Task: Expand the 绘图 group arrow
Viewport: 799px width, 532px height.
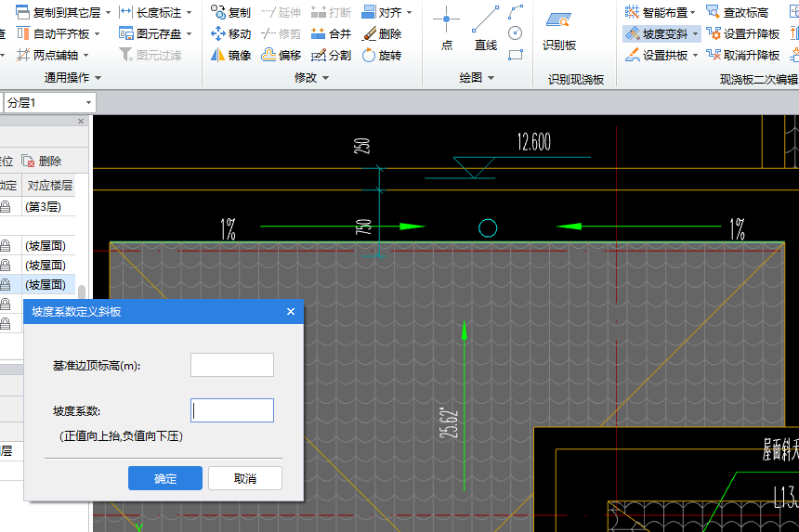Action: [x=491, y=78]
